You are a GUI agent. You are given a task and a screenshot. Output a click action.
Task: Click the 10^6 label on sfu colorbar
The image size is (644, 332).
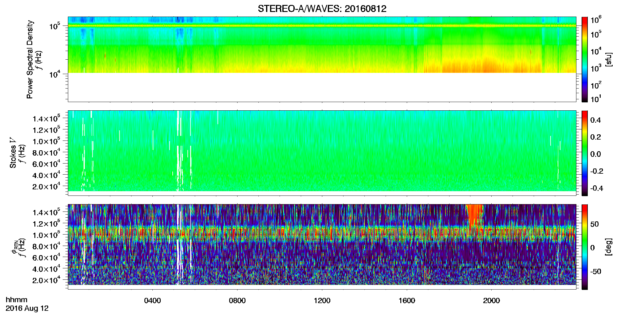click(596, 20)
